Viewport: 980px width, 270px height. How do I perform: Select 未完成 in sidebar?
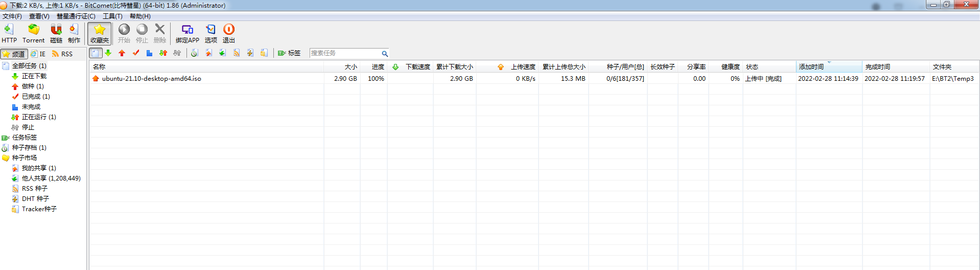point(31,107)
